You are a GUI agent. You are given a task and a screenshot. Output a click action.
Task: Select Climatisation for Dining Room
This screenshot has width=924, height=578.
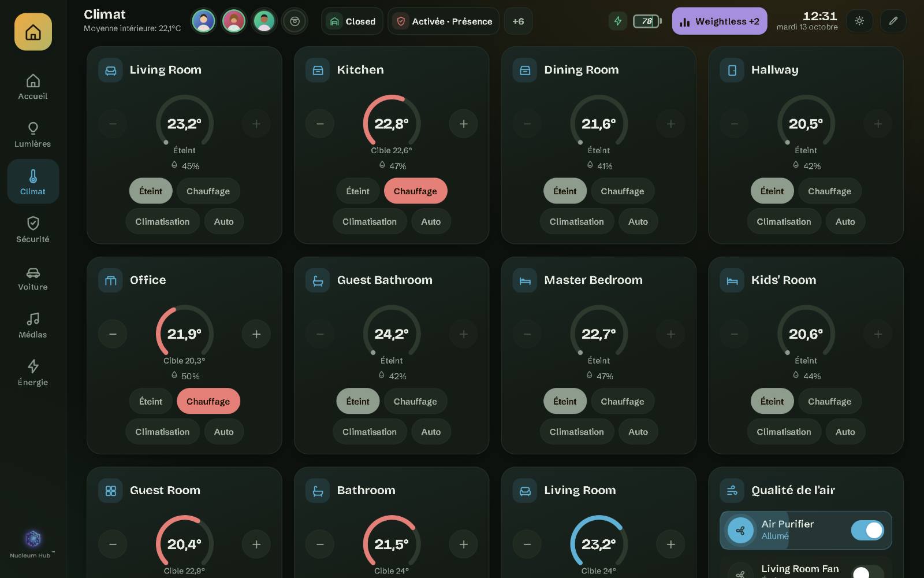pyautogui.click(x=576, y=221)
